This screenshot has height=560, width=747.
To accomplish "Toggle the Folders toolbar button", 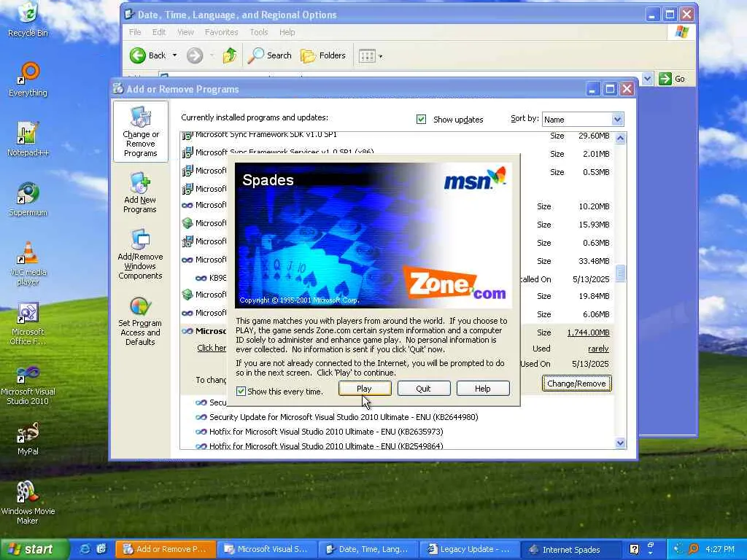I will click(323, 55).
